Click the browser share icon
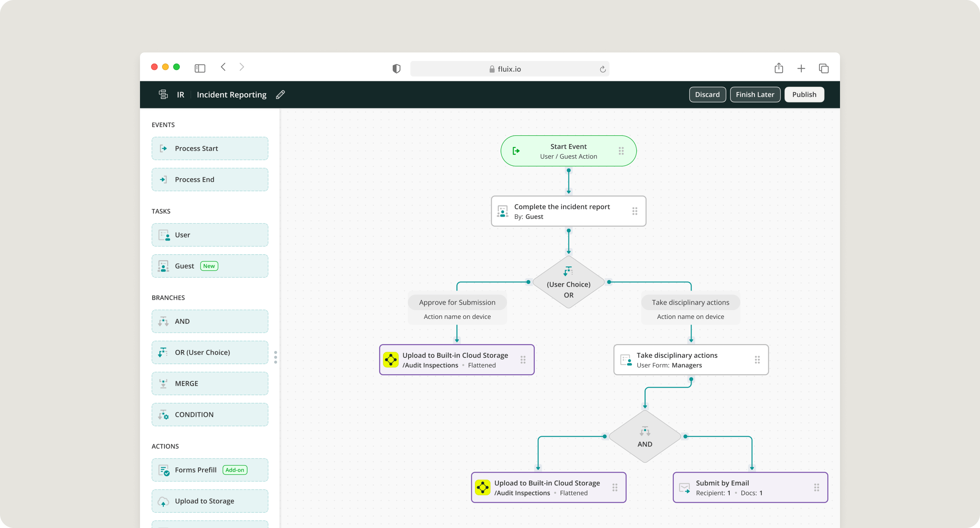980x528 pixels. coord(779,69)
